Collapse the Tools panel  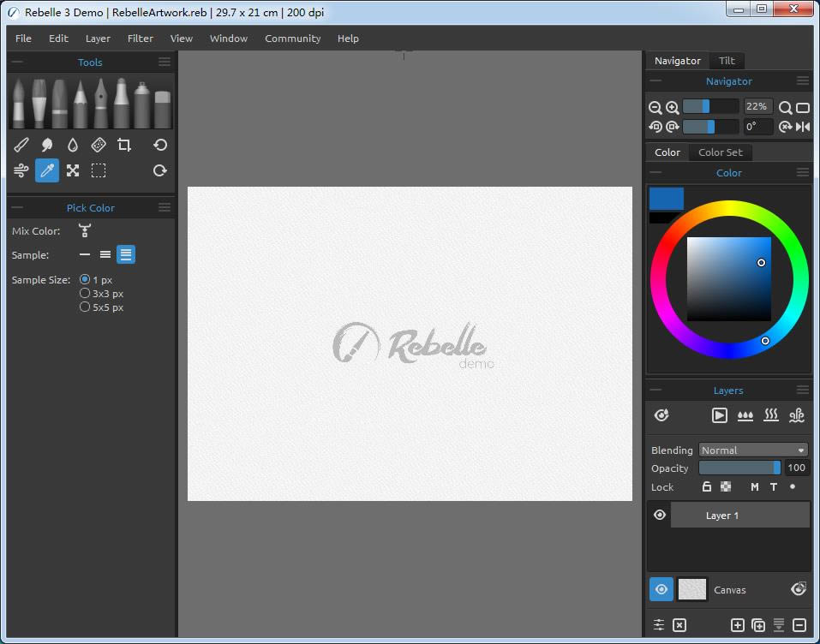point(17,62)
